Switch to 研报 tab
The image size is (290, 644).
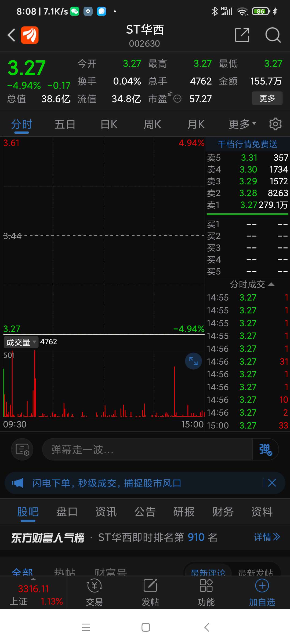pos(184,512)
